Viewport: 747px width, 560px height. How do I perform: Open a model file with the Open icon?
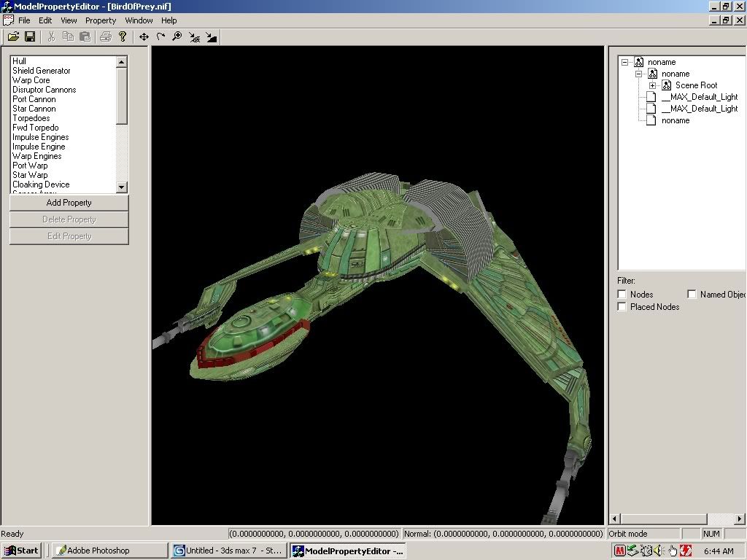[x=13, y=36]
